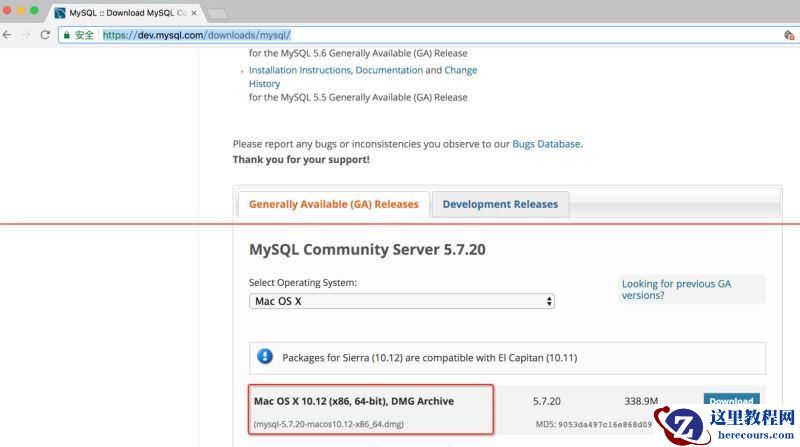Click the blue info exclamation icon

coord(265,356)
